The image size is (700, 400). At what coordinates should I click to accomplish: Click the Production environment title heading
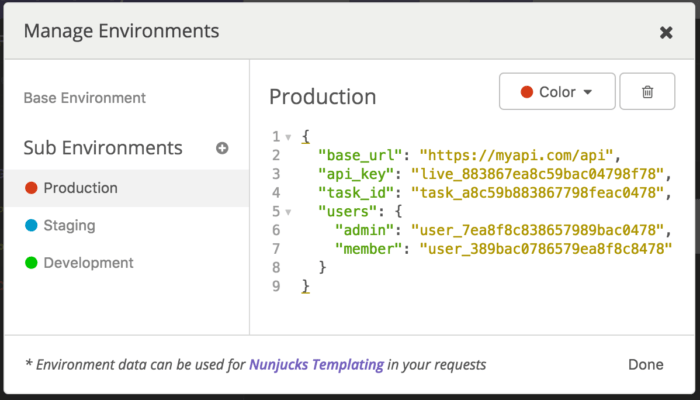(323, 96)
